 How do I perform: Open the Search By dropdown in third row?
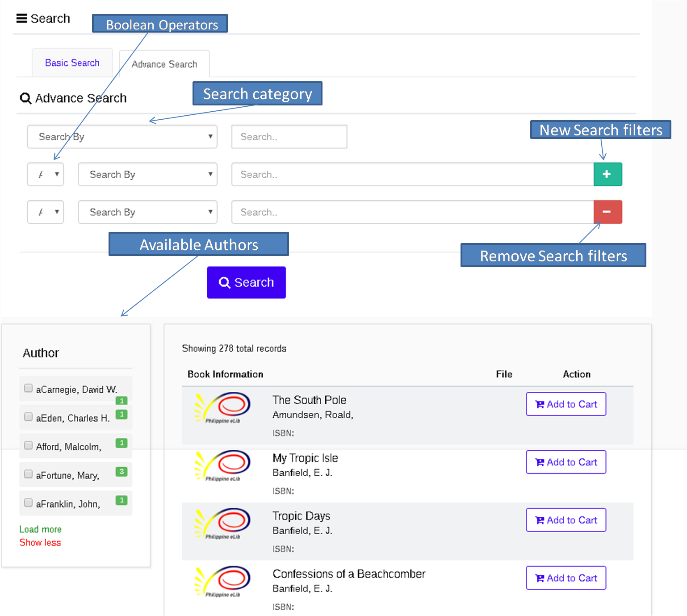[x=147, y=212]
